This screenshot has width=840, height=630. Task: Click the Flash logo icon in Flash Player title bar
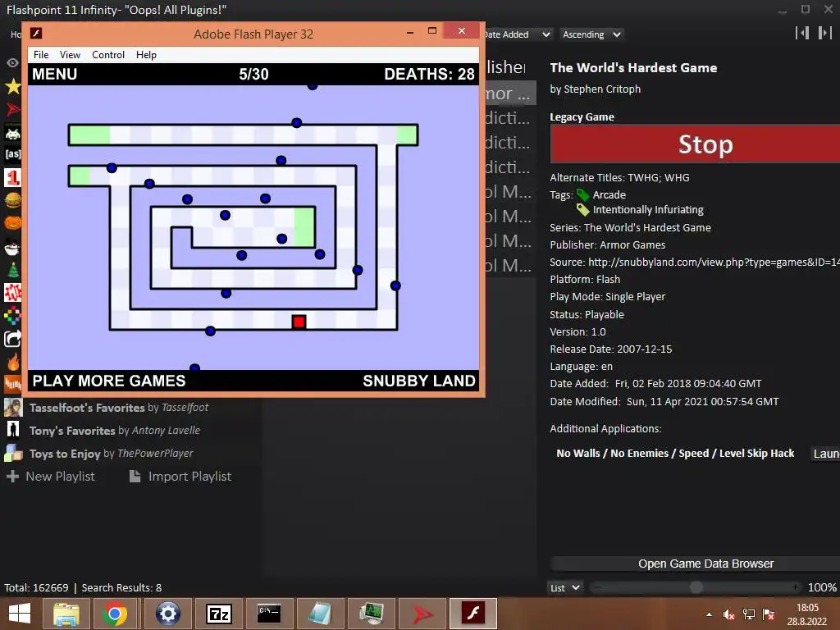coord(36,33)
